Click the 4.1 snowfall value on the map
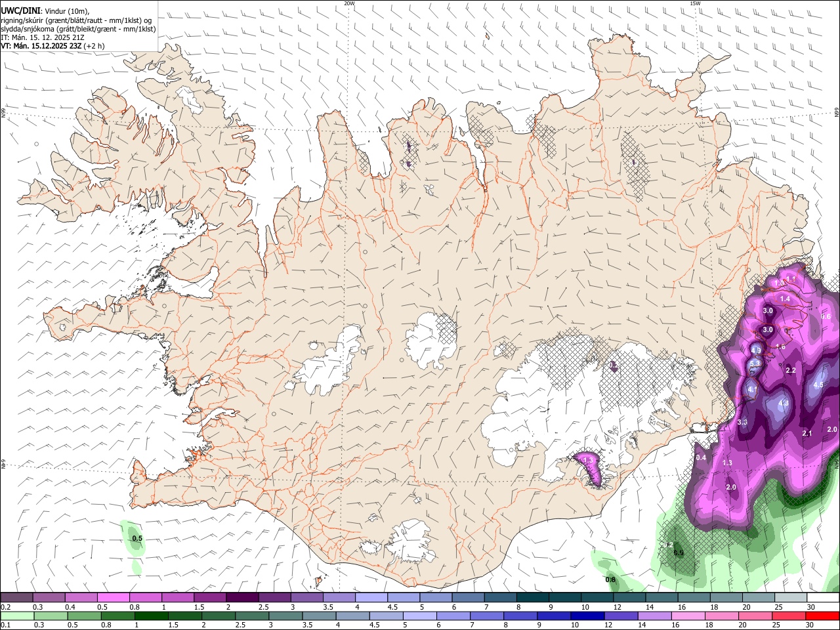 [752, 390]
